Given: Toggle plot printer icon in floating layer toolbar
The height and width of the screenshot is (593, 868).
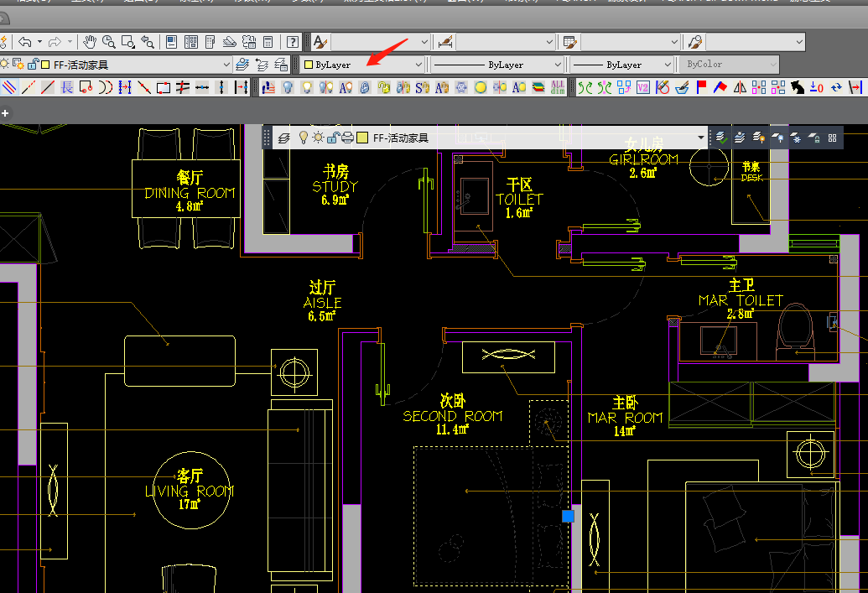Looking at the screenshot, I should pos(347,138).
